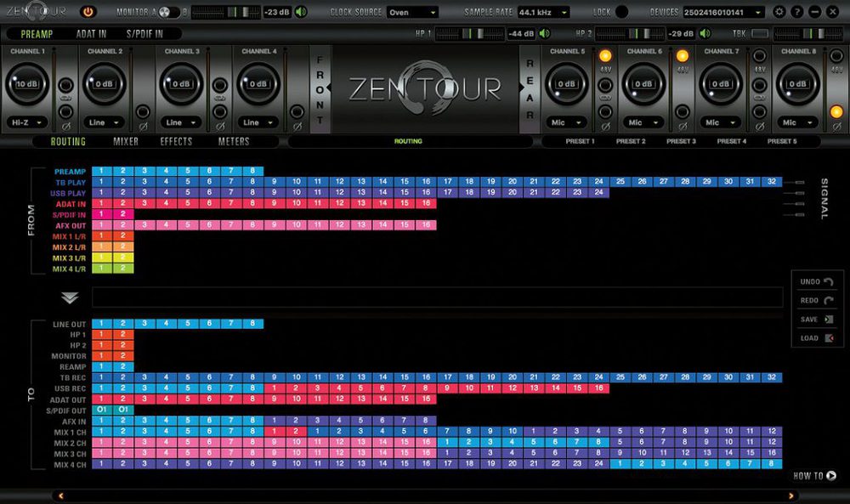This screenshot has width=850, height=504.
Task: Click the Save preset icon
Action: click(x=829, y=320)
